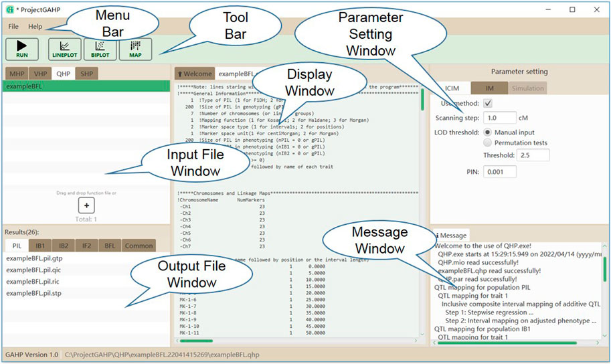Switch to the IB1 results tab
This screenshot has height=364, width=611.
pyautogui.click(x=40, y=246)
